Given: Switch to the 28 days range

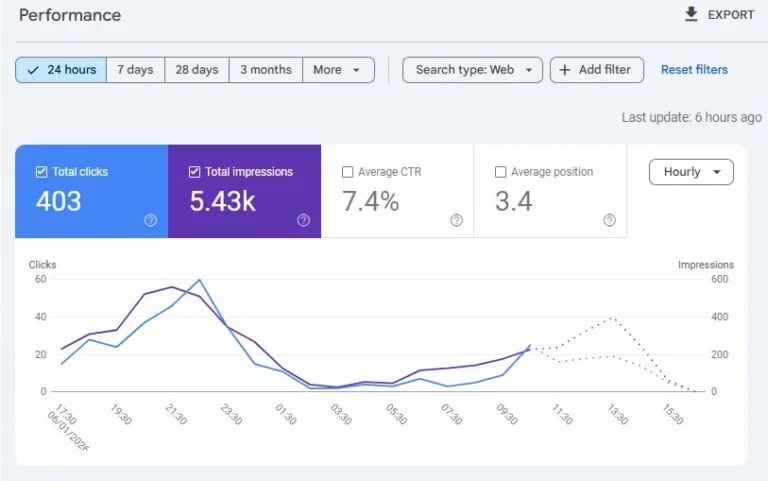Looking at the screenshot, I should click(x=197, y=70).
